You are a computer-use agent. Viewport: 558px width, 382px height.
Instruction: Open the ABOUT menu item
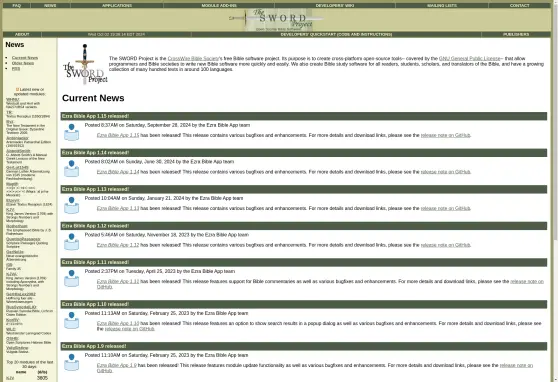(22, 35)
